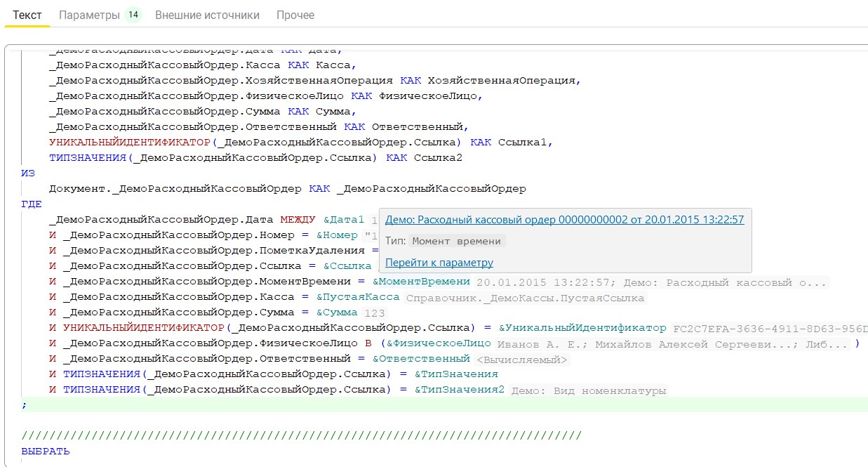This screenshot has height=467, width=868.
Task: Click the &МоментВремени parameter in query
Action: pos(421,282)
